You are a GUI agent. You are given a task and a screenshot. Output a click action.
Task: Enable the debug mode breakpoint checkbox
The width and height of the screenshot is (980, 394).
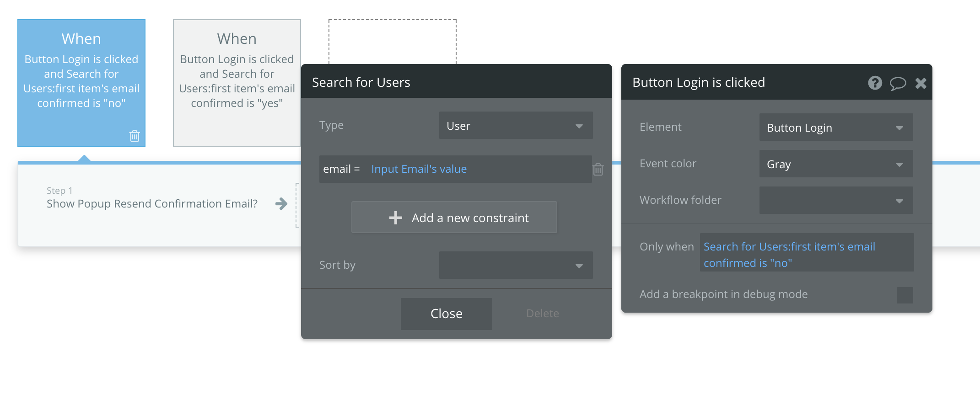905,295
